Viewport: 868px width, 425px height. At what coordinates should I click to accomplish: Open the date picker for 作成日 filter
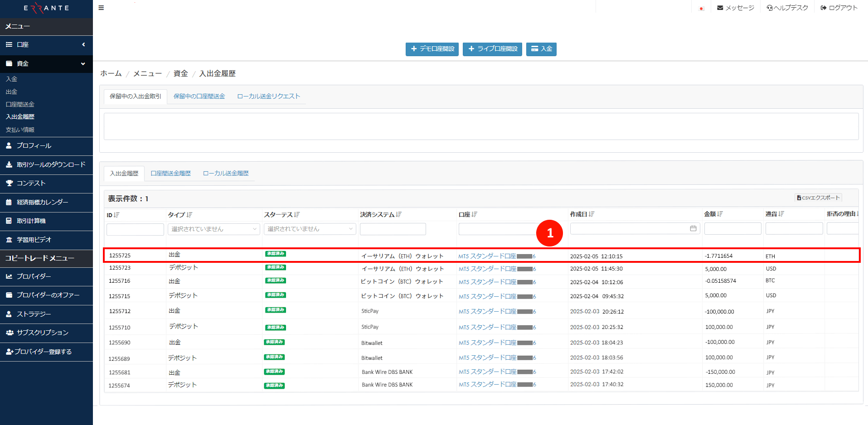pyautogui.click(x=693, y=228)
